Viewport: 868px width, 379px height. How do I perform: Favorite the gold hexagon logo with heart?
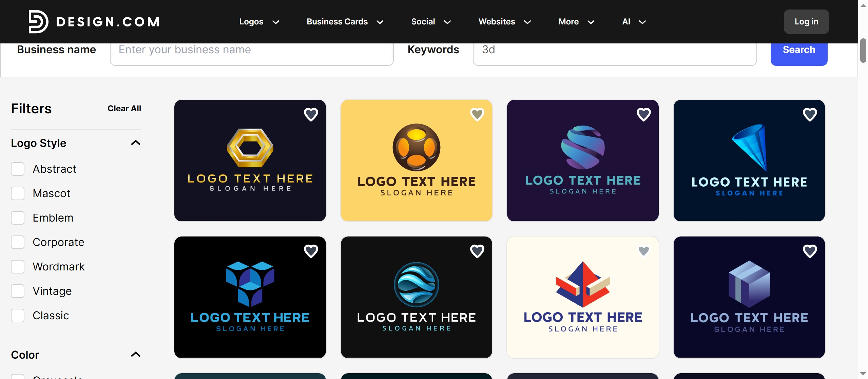[311, 114]
